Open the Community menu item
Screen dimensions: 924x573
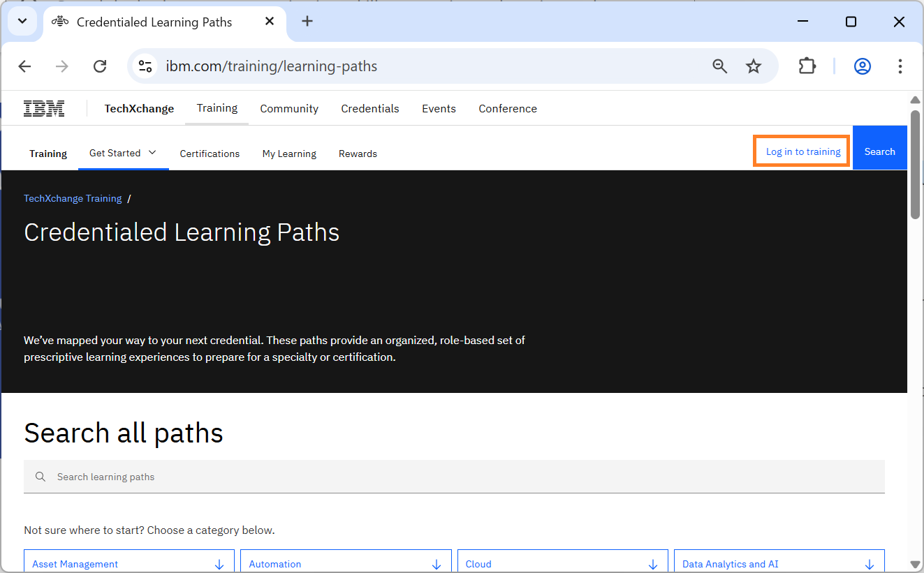click(x=289, y=108)
